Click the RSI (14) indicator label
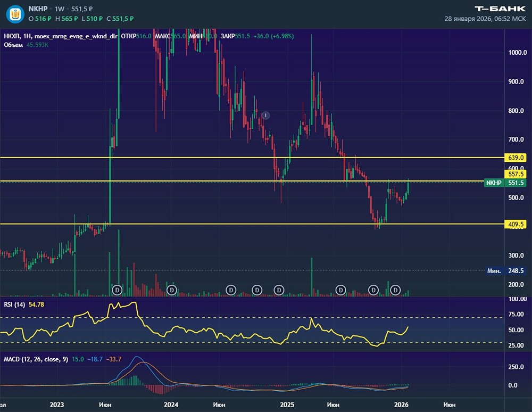 pyautogui.click(x=14, y=305)
